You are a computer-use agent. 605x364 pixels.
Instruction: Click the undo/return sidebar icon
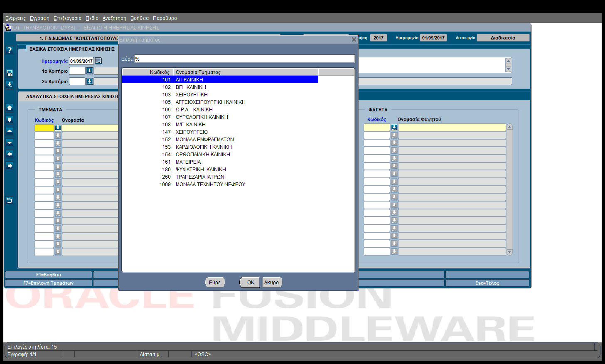click(x=10, y=201)
